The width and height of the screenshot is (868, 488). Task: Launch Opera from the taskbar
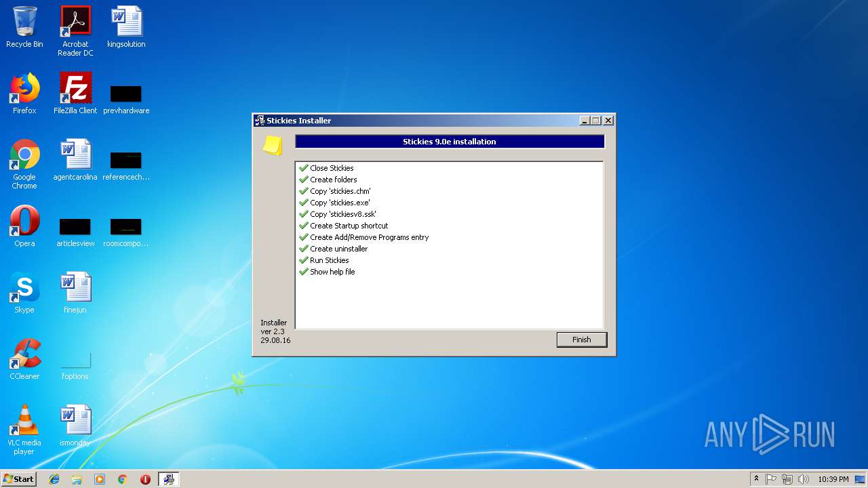(145, 479)
